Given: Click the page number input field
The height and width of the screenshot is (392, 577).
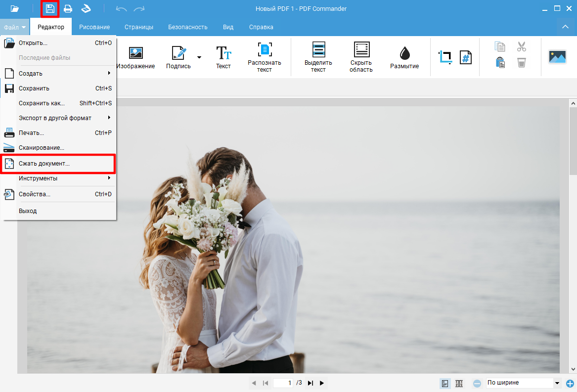Looking at the screenshot, I should (283, 383).
